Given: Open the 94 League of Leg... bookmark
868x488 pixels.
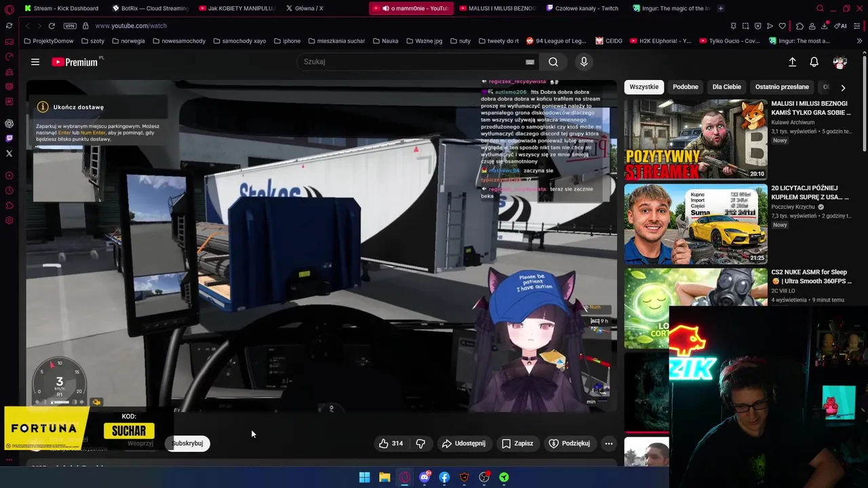Looking at the screenshot, I should [x=556, y=41].
